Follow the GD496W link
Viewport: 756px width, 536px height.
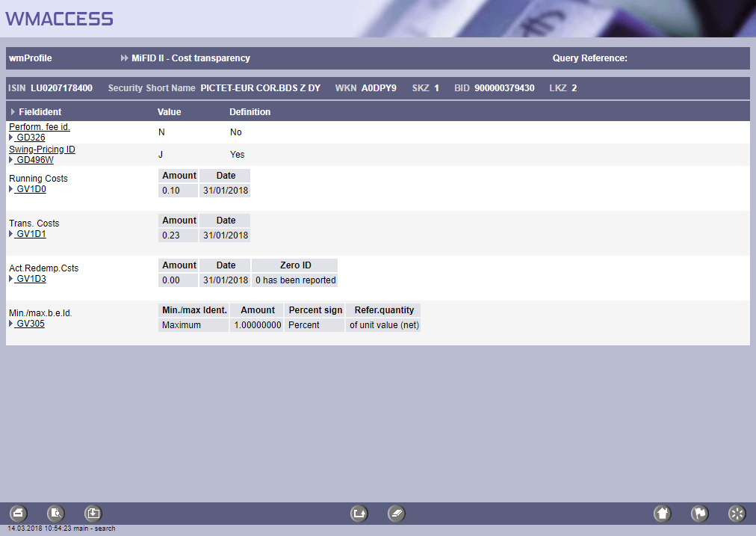pos(34,160)
